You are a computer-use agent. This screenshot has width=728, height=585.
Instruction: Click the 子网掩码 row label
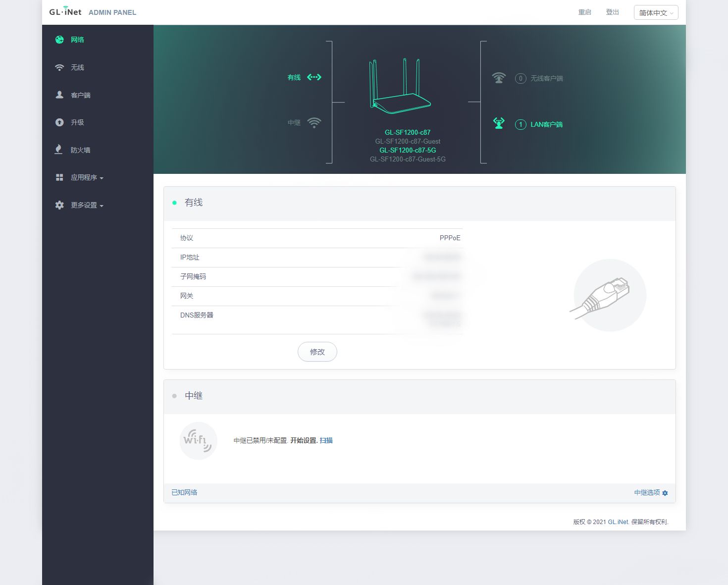tap(193, 276)
